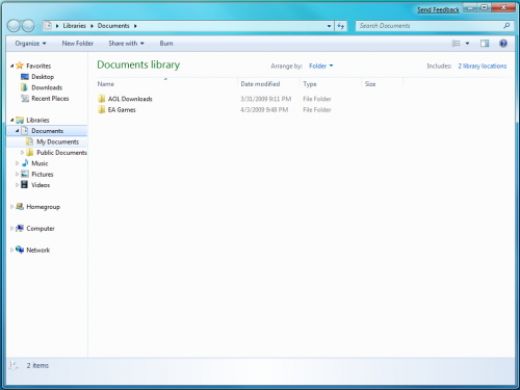Click the search magnifier icon

506,26
